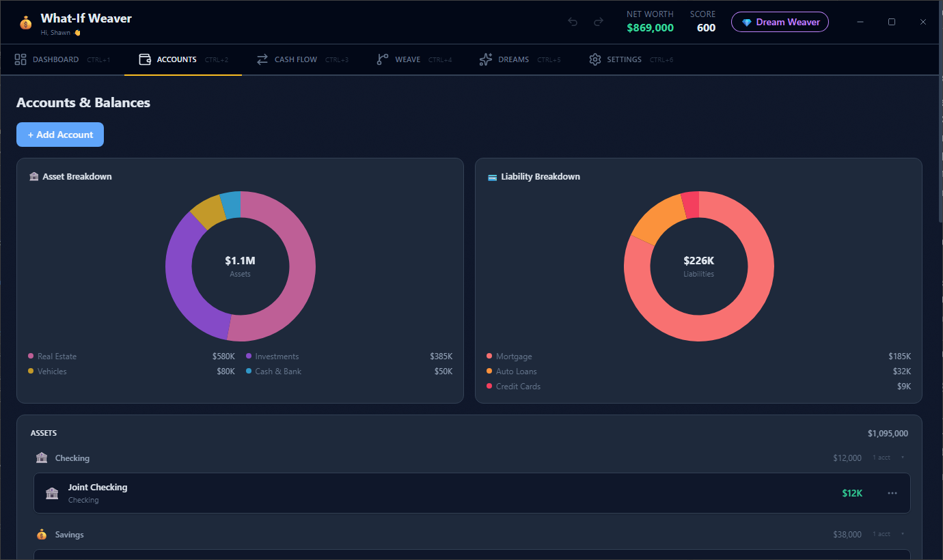Open the Cash Flow arrows icon tab
This screenshot has width=943, height=560.
(x=262, y=59)
